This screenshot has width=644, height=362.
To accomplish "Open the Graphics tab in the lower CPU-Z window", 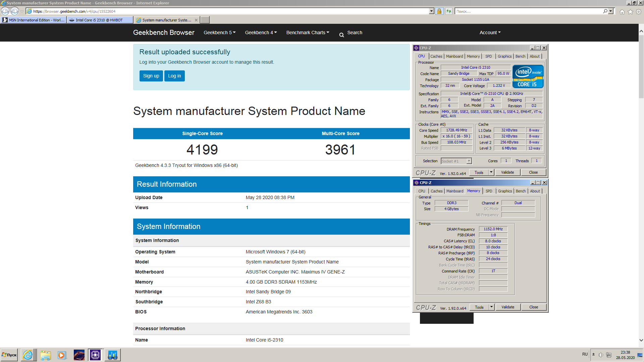I will point(505,191).
